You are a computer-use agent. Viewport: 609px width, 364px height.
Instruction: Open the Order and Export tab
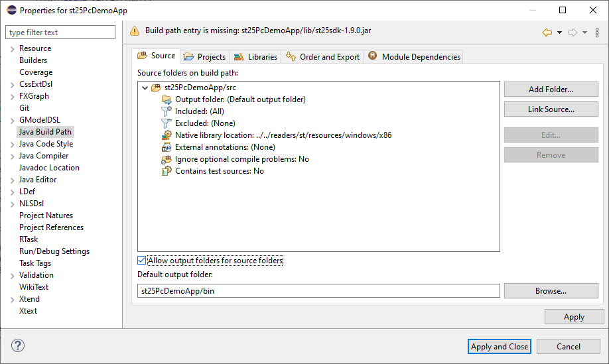pos(323,57)
